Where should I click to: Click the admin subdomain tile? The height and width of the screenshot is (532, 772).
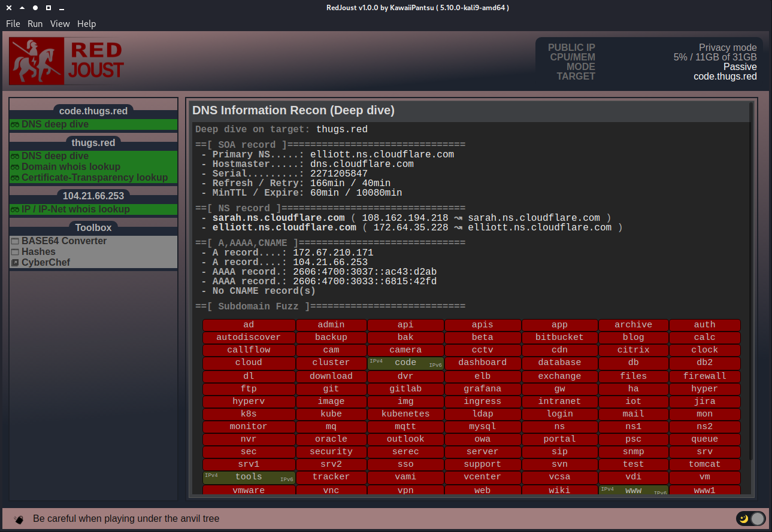pyautogui.click(x=331, y=325)
